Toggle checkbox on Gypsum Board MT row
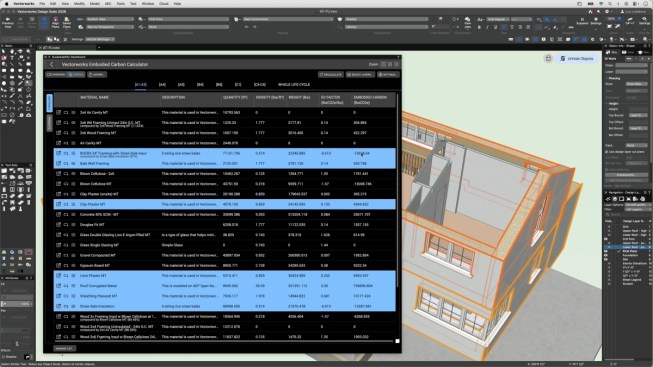Image resolution: width=653 pixels, height=367 pixels. (66, 265)
